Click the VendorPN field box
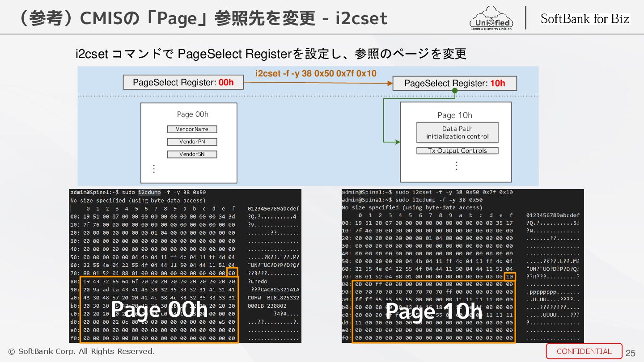This screenshot has width=644, height=362. 192,142
